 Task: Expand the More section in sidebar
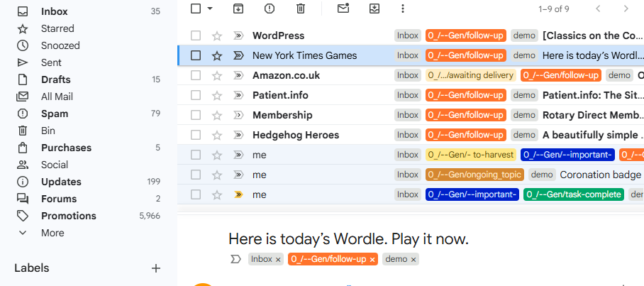pyautogui.click(x=52, y=233)
